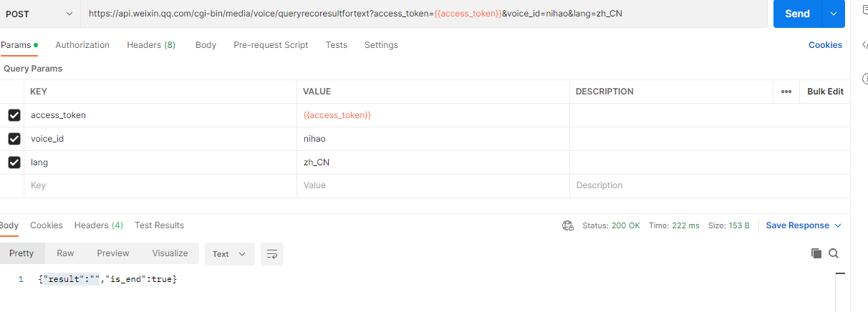The width and height of the screenshot is (868, 312).
Task: Open the Pre-request Script tab
Action: tap(271, 45)
